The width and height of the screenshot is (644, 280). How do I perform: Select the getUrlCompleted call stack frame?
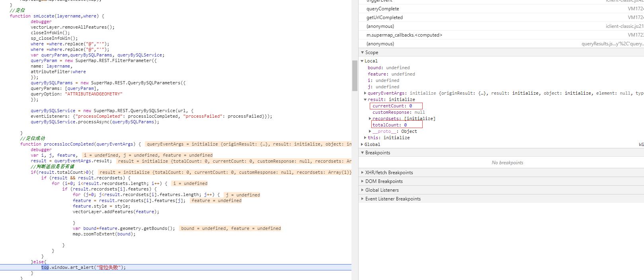pyautogui.click(x=501, y=17)
